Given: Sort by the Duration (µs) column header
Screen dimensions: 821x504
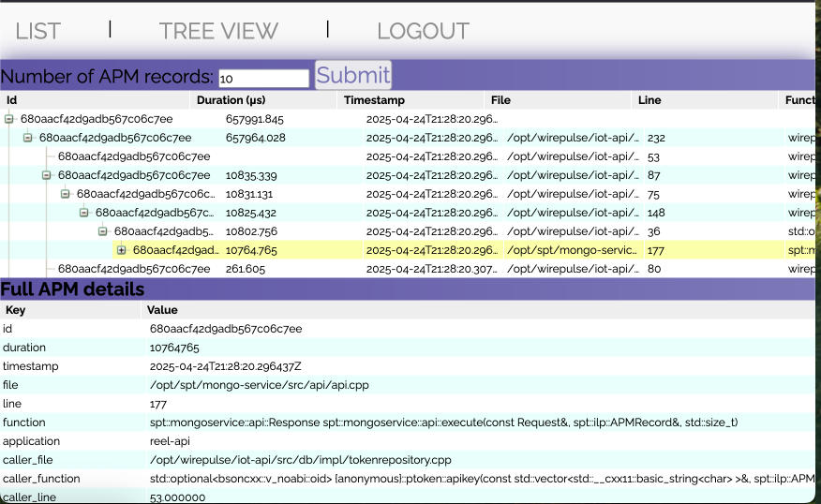Looking at the screenshot, I should point(263,100).
